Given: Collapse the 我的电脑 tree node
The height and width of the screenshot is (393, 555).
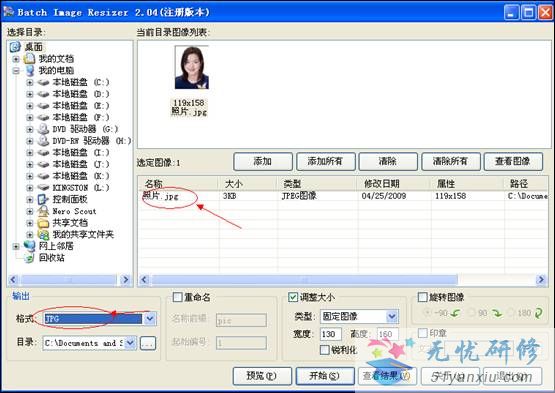Looking at the screenshot, I should 16,71.
